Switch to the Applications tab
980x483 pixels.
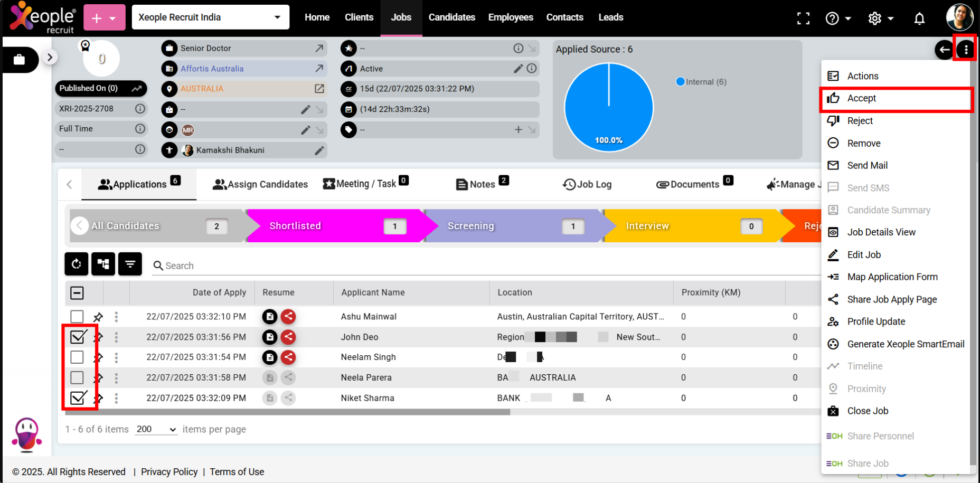[139, 184]
